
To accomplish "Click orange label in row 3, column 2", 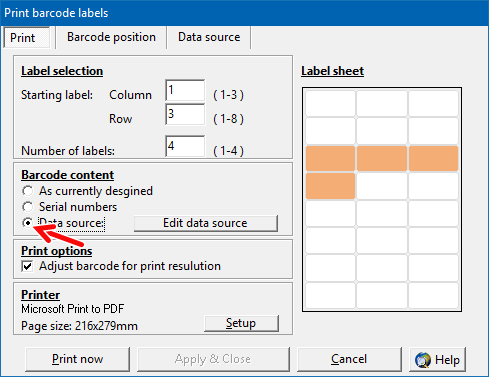I will (x=382, y=158).
